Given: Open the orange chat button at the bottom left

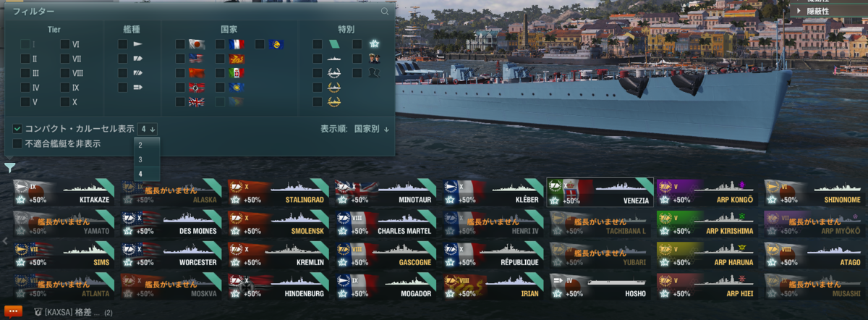Looking at the screenshot, I should coord(13,312).
